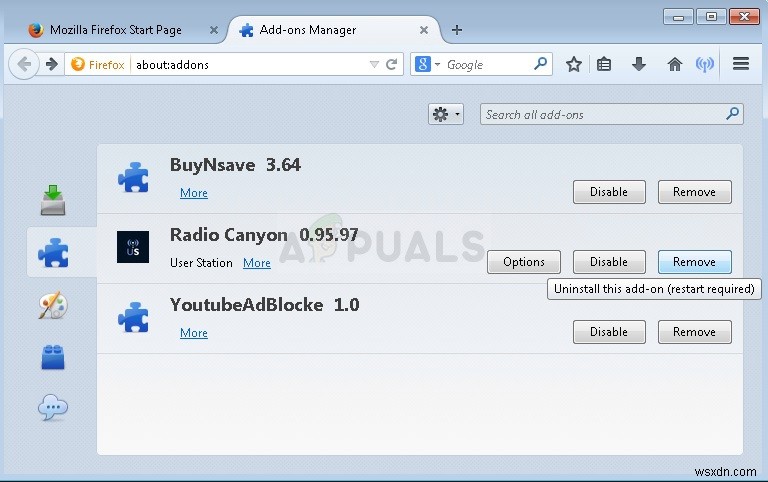Open the add-ons tools gear dropdown
This screenshot has height=482, width=768.
point(446,115)
